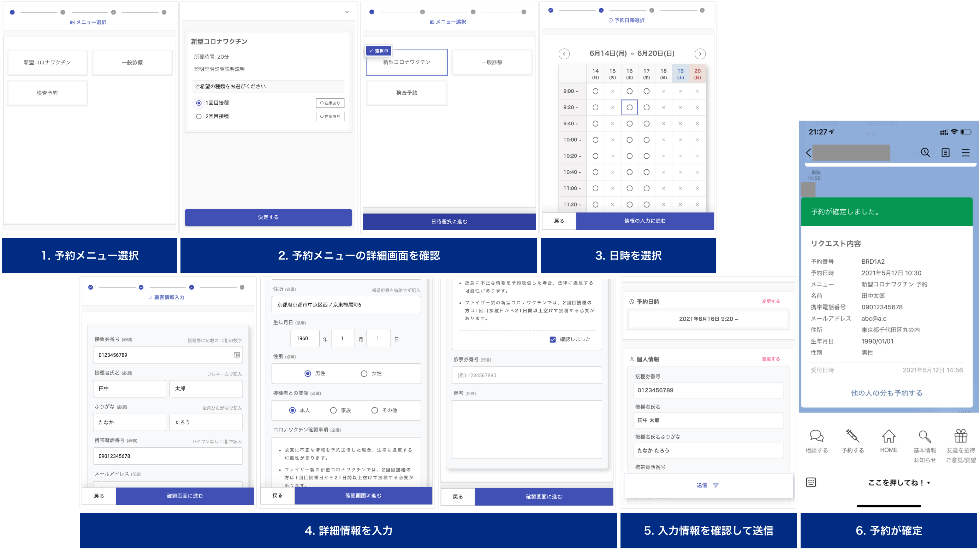Switch to keyboard input icon

pyautogui.click(x=811, y=483)
